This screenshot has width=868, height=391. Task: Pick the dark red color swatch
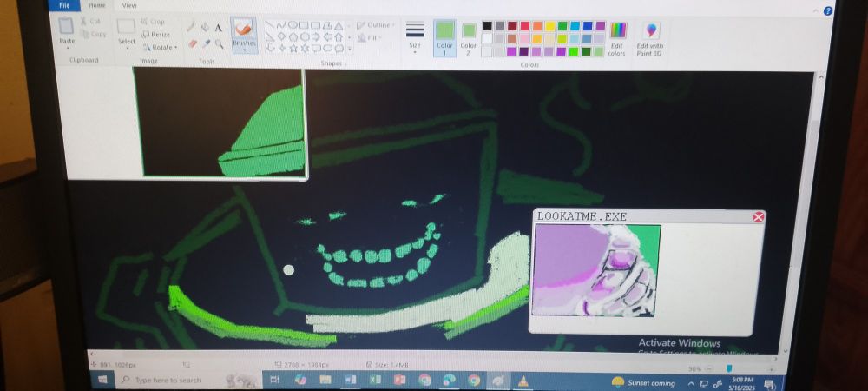click(x=512, y=25)
